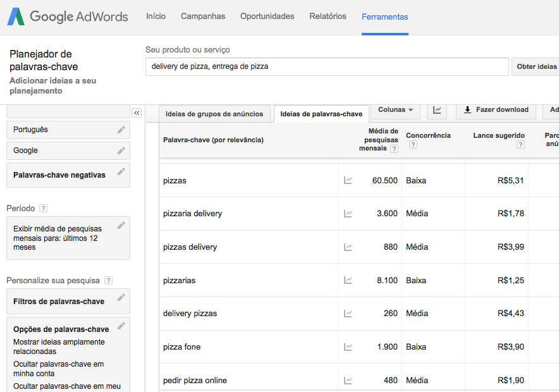Click the Fazer download button
Image resolution: width=559 pixels, height=392 pixels.
496,110
